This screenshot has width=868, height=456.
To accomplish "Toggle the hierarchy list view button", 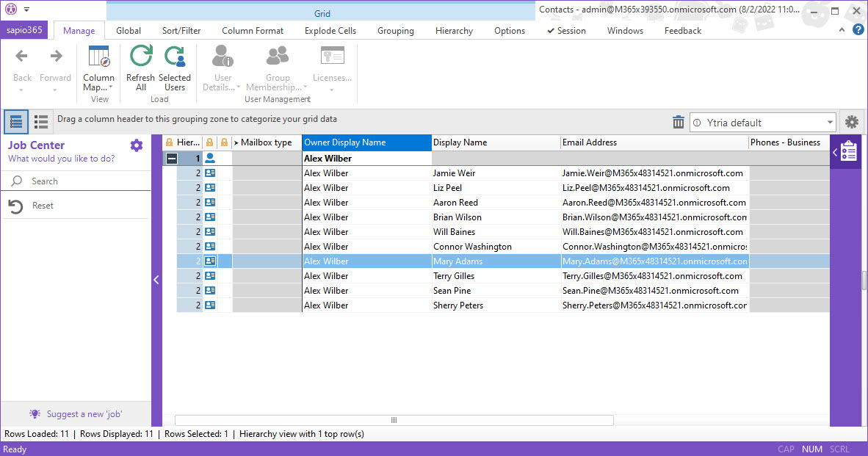I will (x=16, y=122).
